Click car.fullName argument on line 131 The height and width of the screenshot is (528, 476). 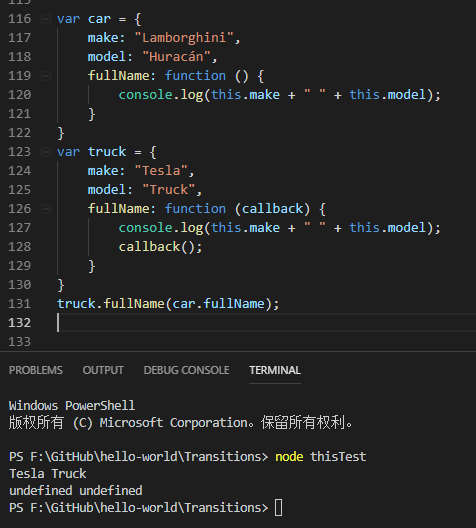(x=218, y=304)
